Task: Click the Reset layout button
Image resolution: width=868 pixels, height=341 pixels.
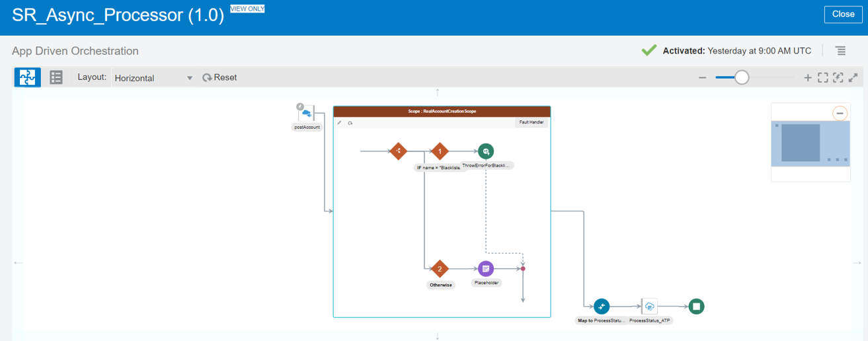Action: click(219, 77)
